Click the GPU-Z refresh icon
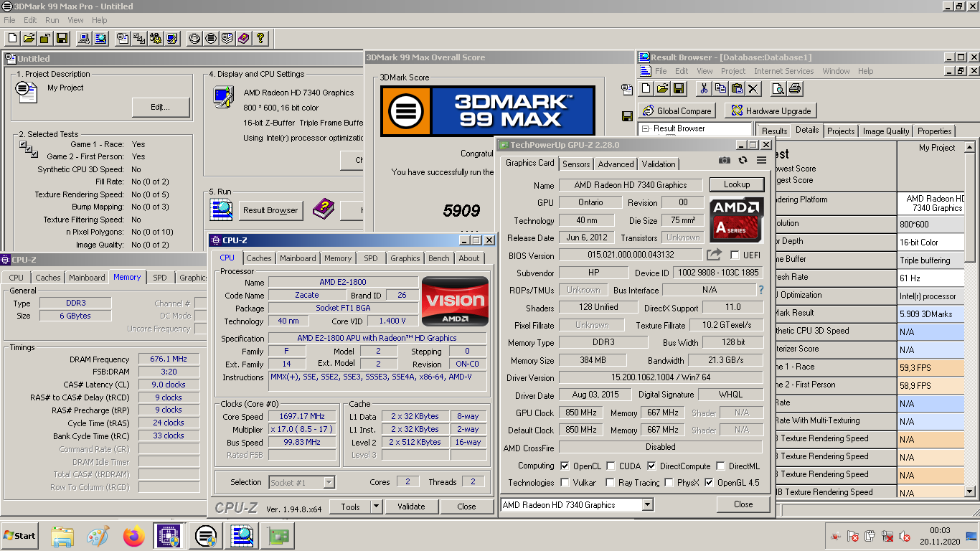 743,160
